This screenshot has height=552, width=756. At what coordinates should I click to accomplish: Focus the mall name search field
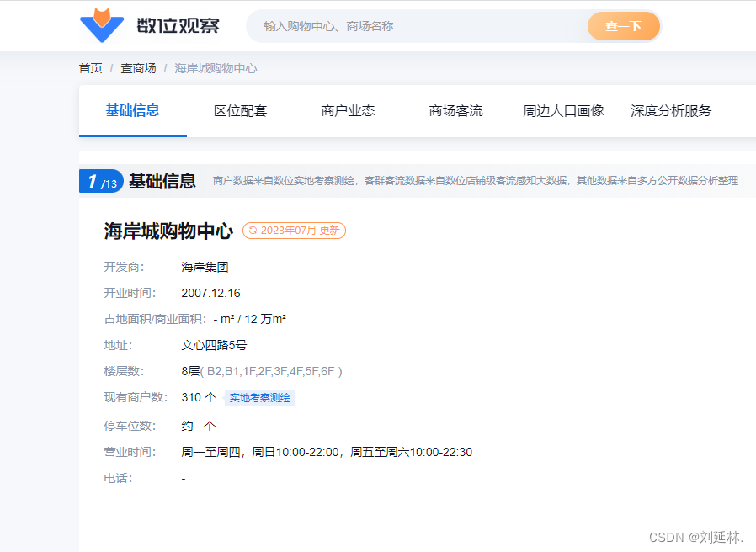(416, 26)
